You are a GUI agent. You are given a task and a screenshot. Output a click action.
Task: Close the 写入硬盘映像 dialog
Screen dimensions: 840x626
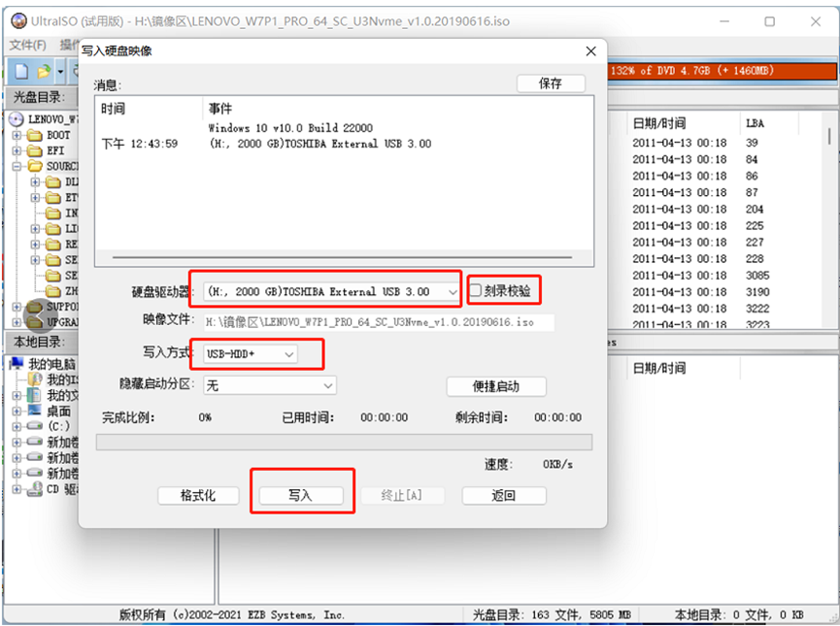590,50
